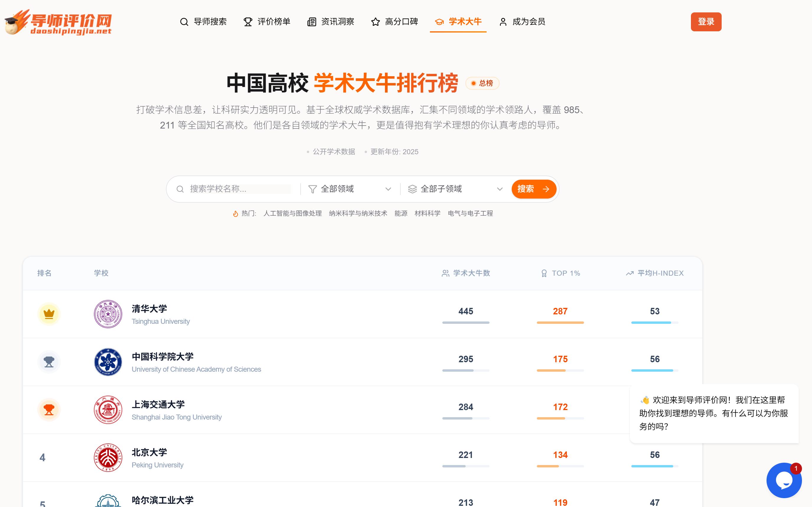812x507 pixels.
Task: Click the search icon in school name field
Action: pyautogui.click(x=180, y=189)
